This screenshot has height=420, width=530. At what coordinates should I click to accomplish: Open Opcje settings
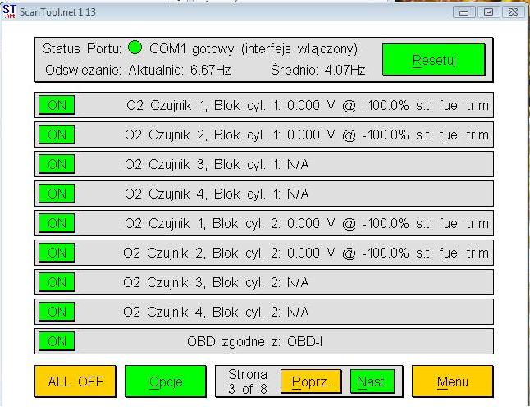coord(165,381)
